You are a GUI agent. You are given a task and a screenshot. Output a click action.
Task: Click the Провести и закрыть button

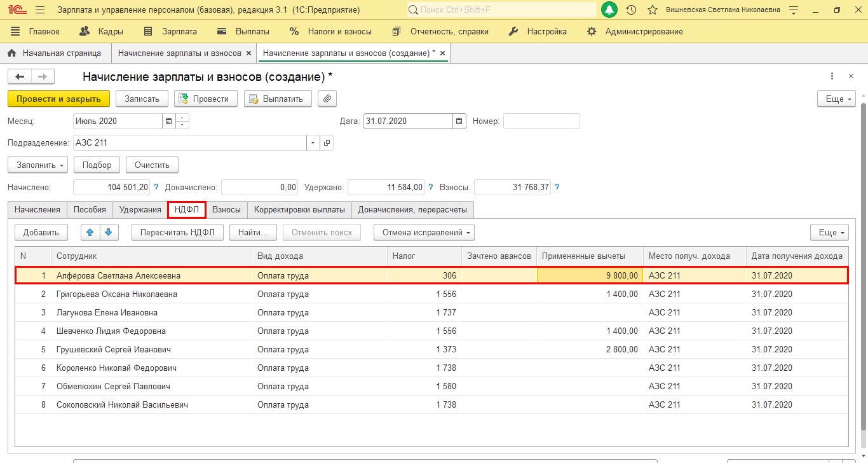(x=58, y=99)
